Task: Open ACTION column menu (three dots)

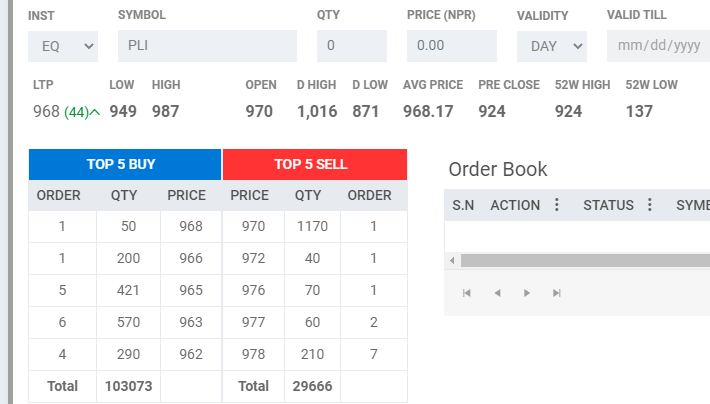Action: [x=557, y=205]
